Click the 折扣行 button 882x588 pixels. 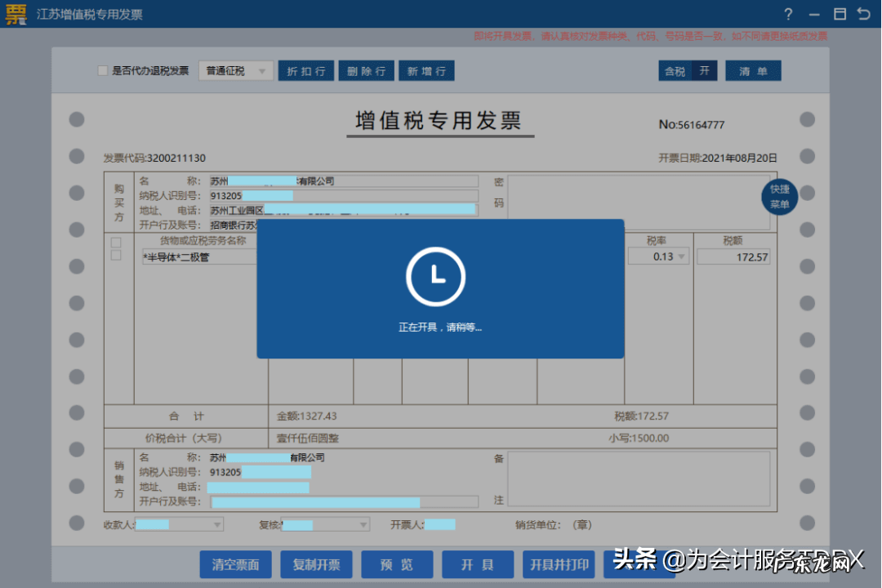306,71
